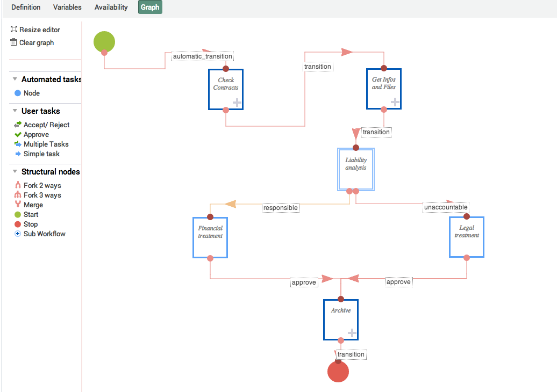
Task: Click plus icon on Get Infos node
Action: pos(395,102)
